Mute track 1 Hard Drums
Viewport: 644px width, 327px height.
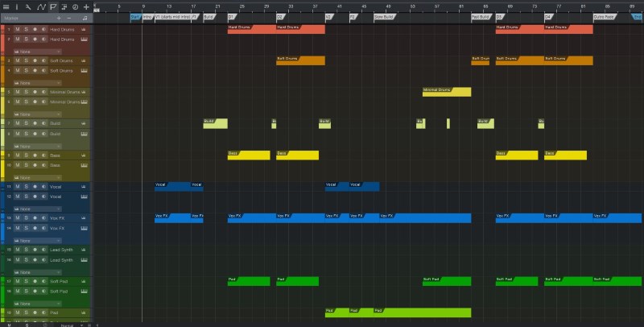coord(17,30)
